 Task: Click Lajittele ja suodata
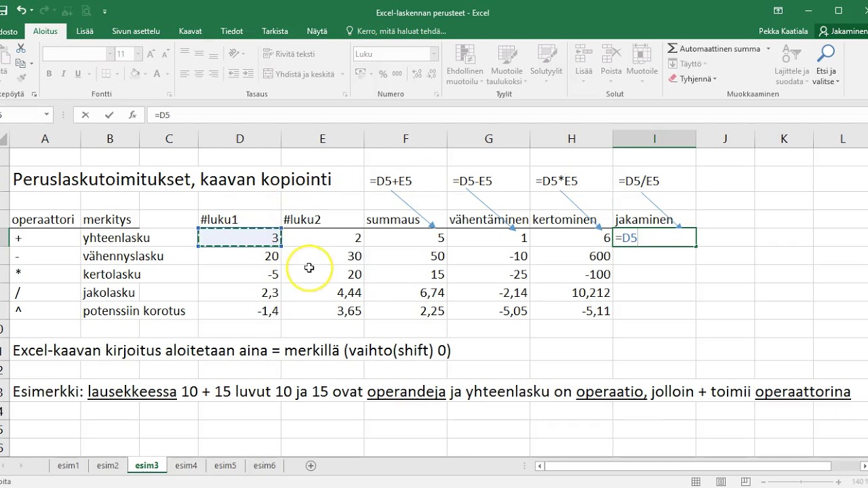pos(792,65)
